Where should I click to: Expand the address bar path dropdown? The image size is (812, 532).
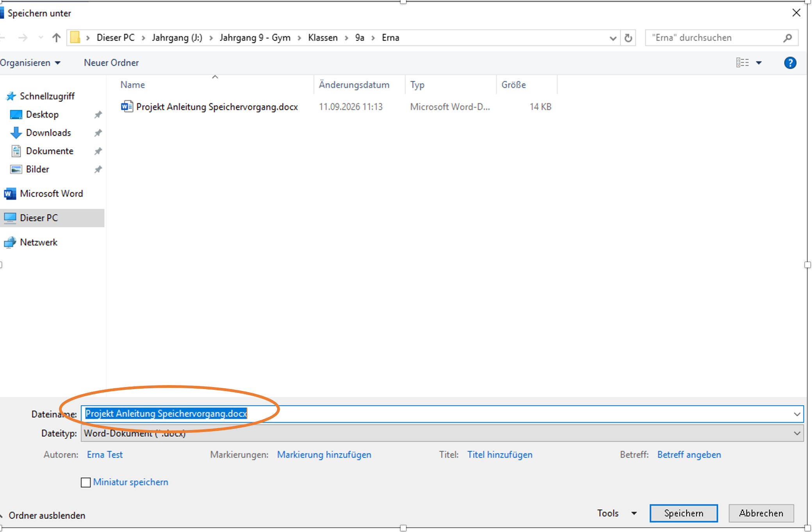pyautogui.click(x=613, y=38)
